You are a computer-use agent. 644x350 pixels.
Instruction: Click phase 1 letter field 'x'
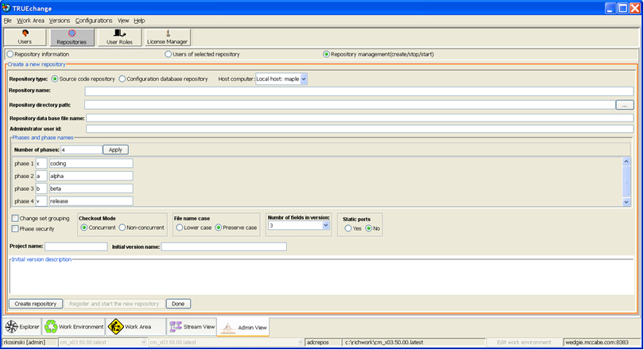coord(41,164)
